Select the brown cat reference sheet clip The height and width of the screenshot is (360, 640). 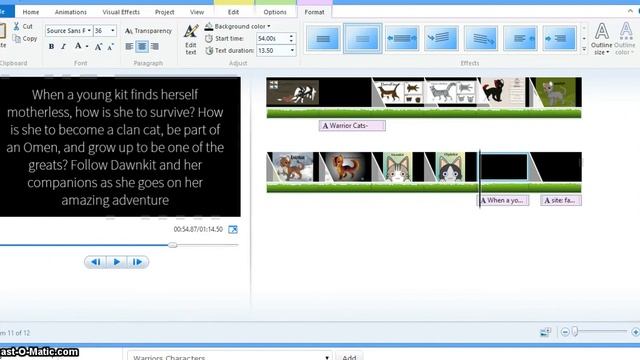(398, 92)
